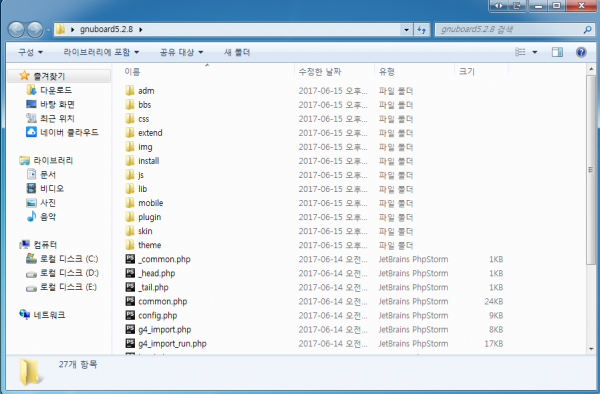Open the view options dropdown arrow
The width and height of the screenshot is (600, 394).
(x=535, y=52)
